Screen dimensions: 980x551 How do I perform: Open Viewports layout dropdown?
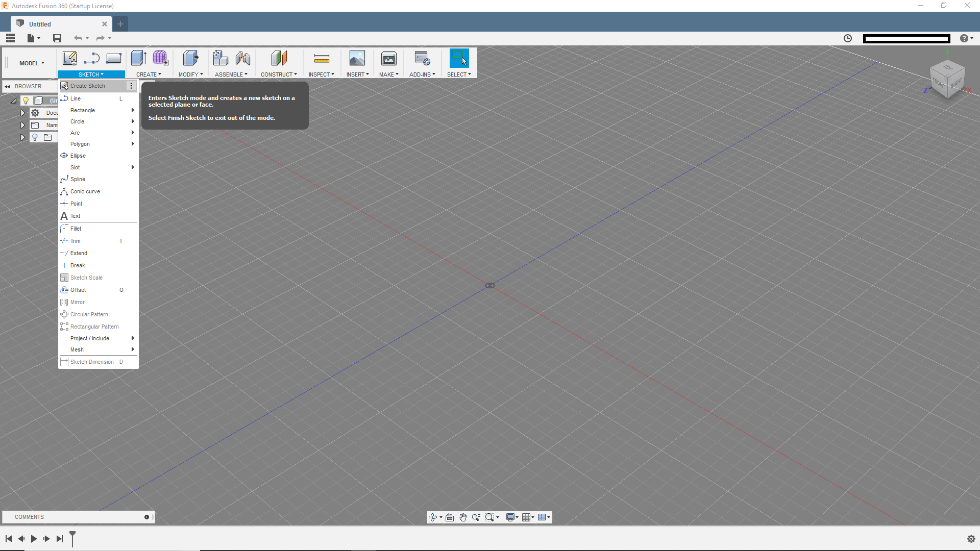(544, 517)
